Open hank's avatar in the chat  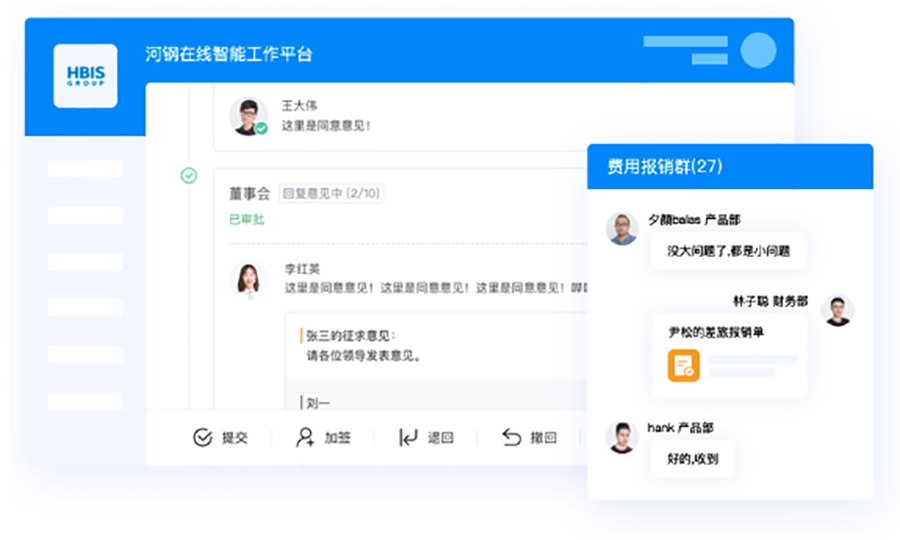(x=622, y=437)
